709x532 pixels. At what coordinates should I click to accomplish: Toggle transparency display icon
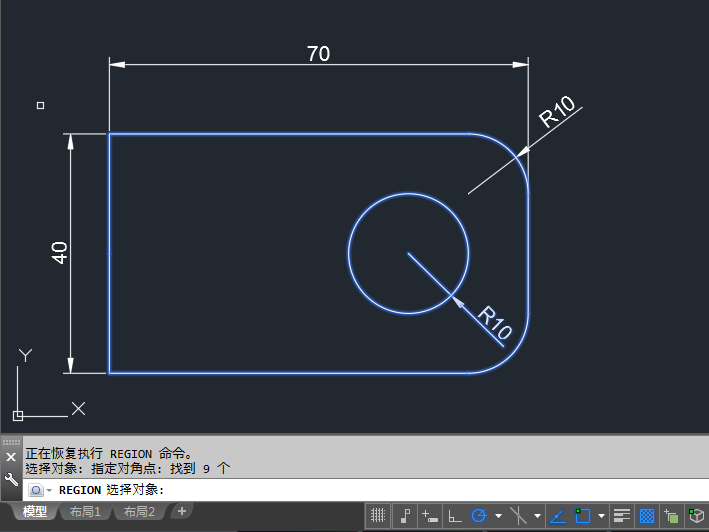[x=647, y=515]
